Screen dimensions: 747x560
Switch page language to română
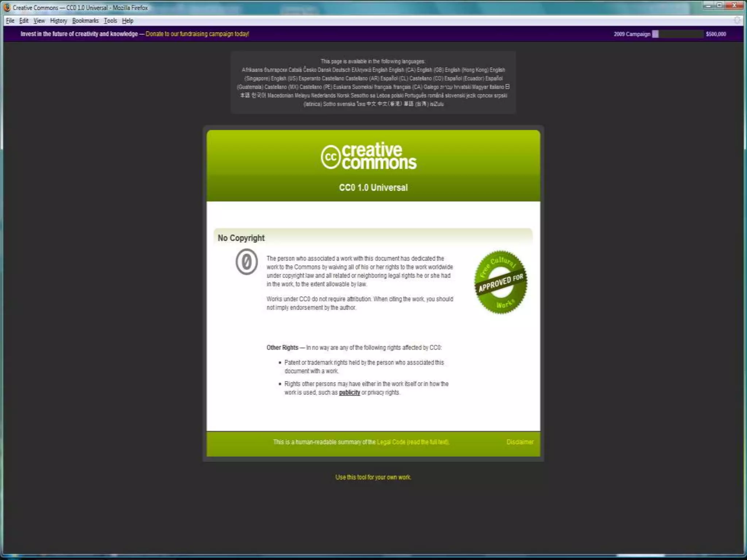point(436,96)
